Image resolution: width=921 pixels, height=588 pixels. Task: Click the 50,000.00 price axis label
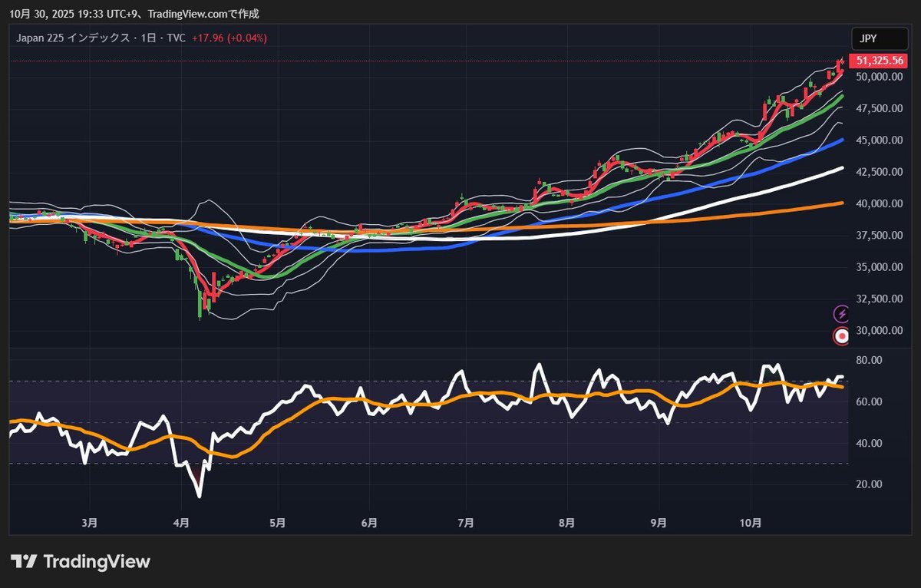(880, 77)
